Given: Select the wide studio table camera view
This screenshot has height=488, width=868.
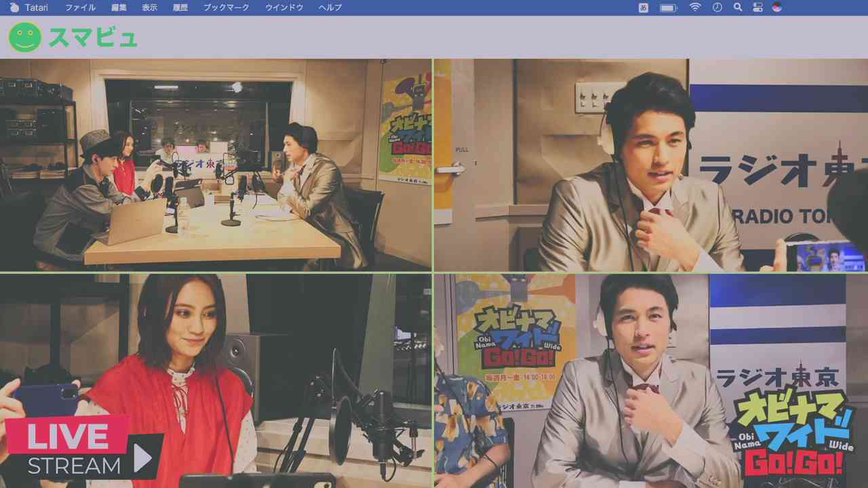Looking at the screenshot, I should (216, 165).
